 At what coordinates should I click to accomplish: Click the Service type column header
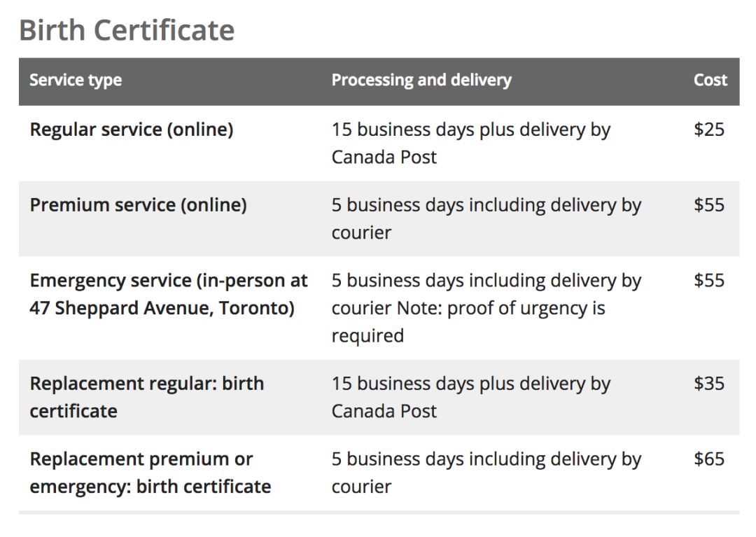coord(76,81)
